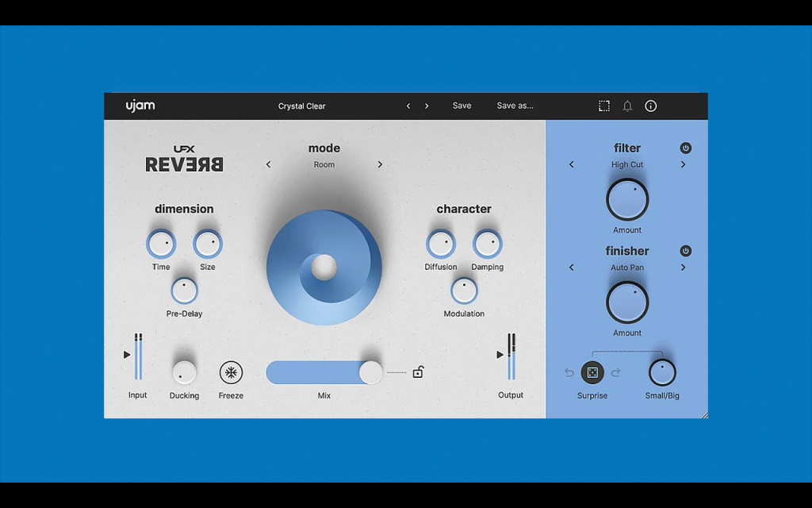The width and height of the screenshot is (812, 508).
Task: Undo the last Surprise randomization
Action: point(569,372)
